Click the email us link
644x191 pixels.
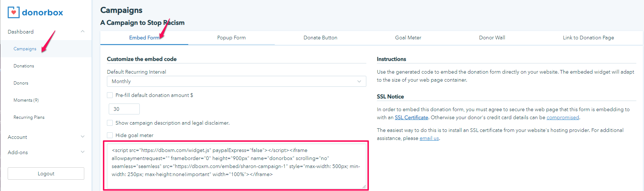[x=429, y=138]
